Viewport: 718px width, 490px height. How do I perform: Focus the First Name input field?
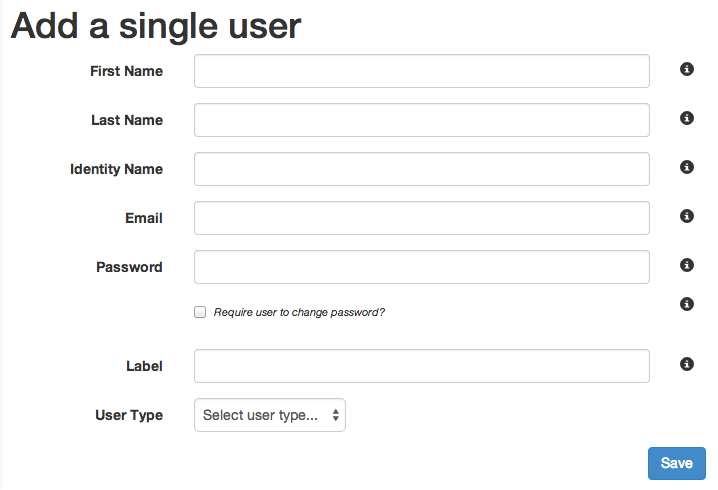(422, 71)
